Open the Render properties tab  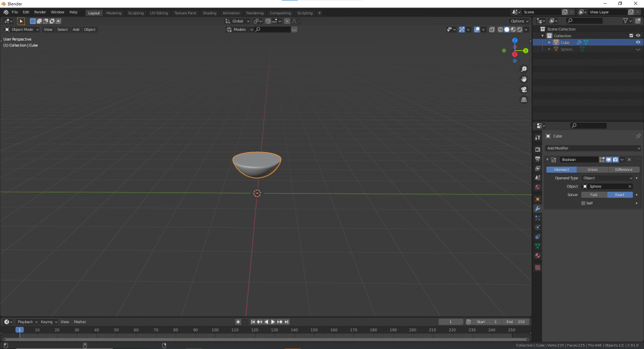(x=538, y=150)
